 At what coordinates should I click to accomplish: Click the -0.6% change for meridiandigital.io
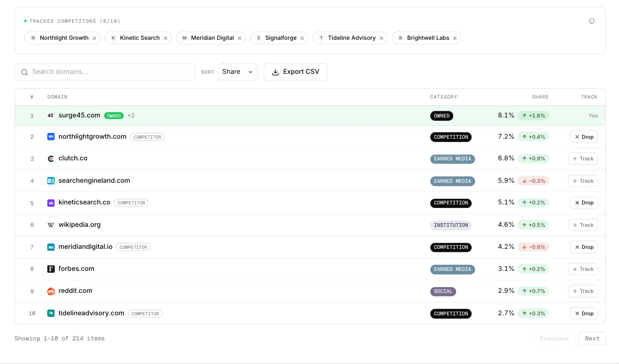pos(534,247)
